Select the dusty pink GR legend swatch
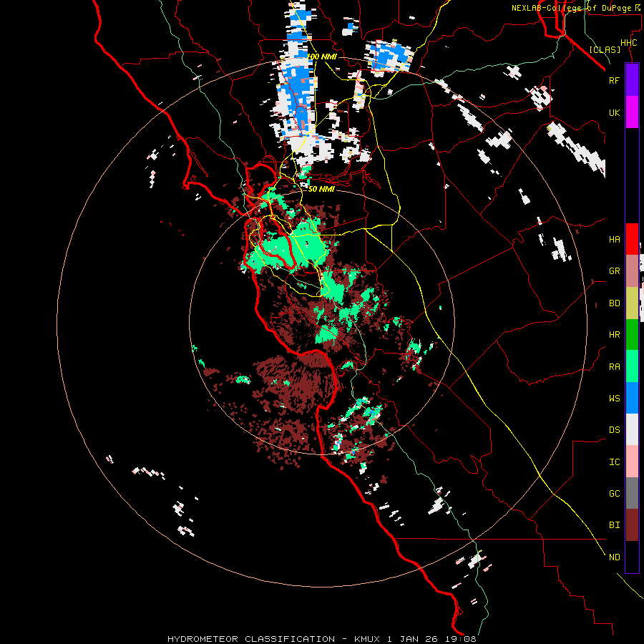Screen dimensions: 644x644 point(632,271)
